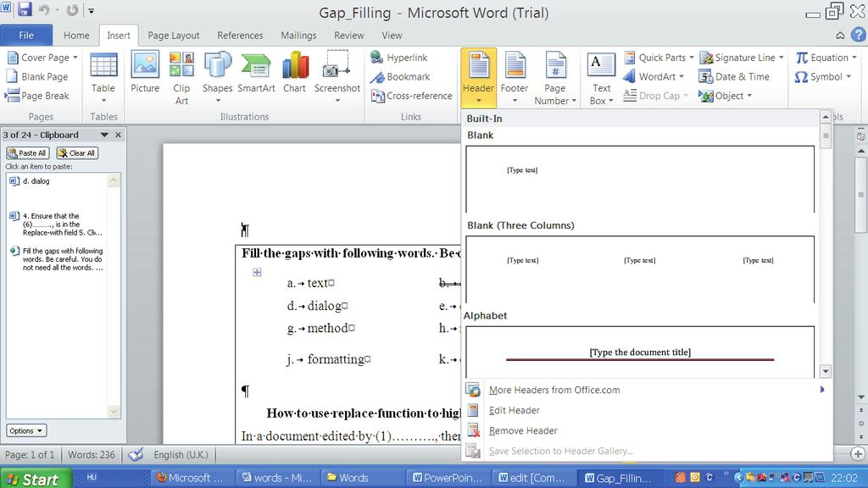The image size is (868, 488).
Task: Open the Clipboard pane options arrow
Action: point(104,135)
